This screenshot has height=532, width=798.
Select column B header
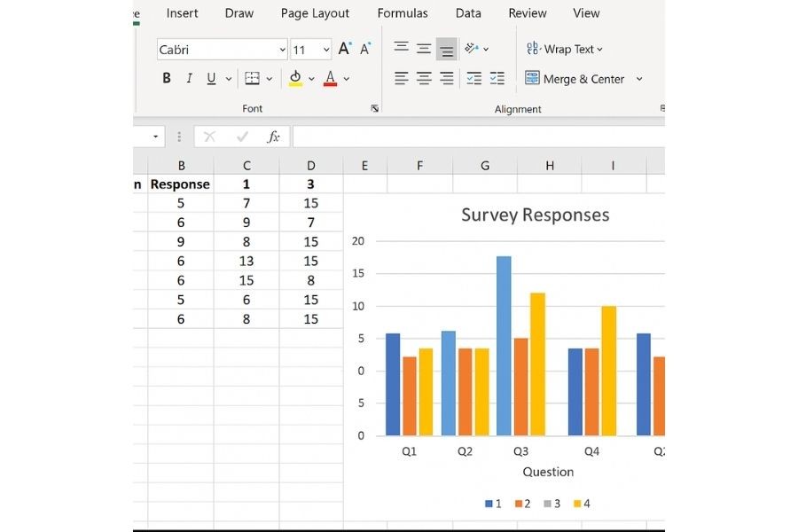tap(181, 166)
